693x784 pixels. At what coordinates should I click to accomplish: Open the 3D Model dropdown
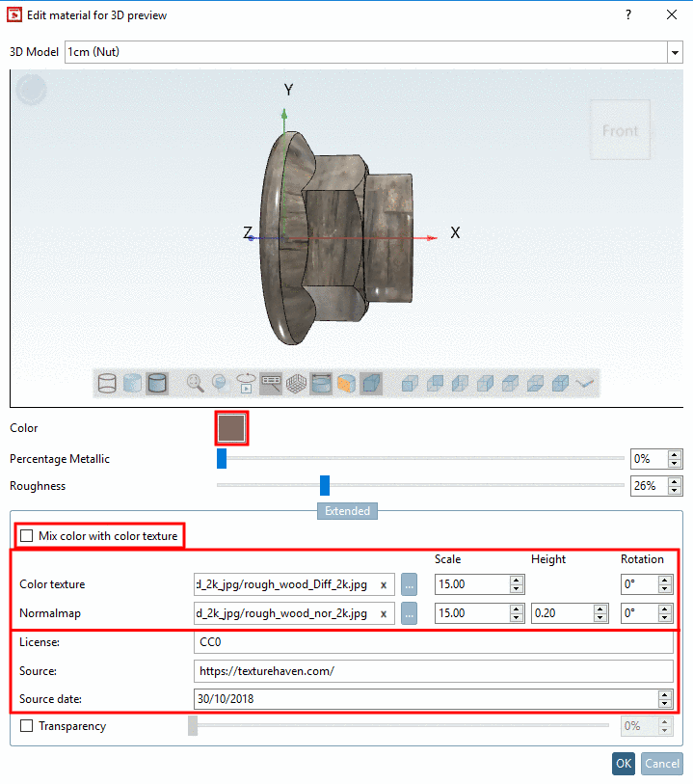click(674, 52)
